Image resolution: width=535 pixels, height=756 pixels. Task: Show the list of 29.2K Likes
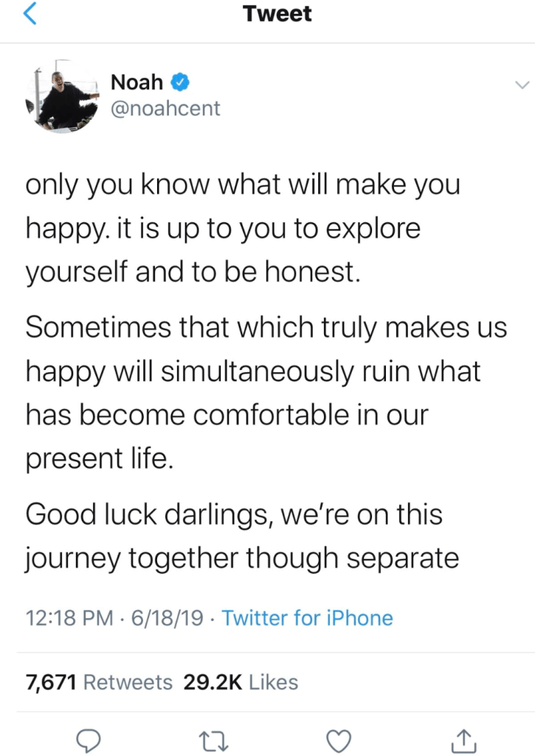pos(241,682)
